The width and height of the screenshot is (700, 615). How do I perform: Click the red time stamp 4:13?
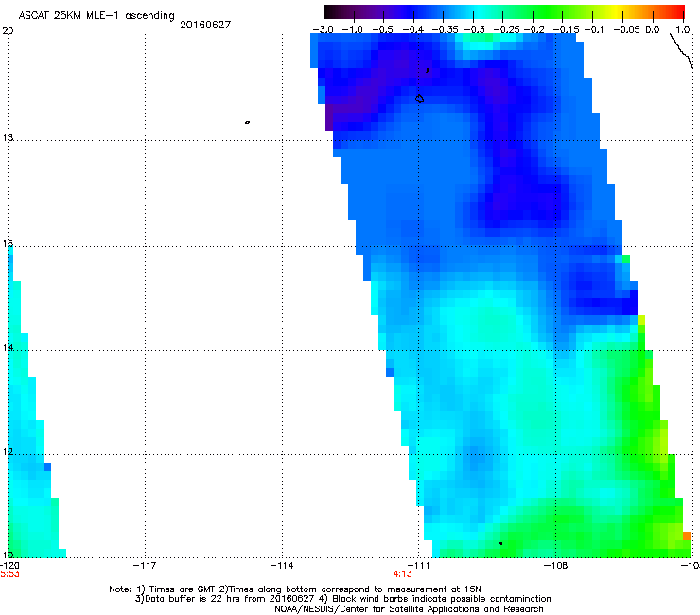click(x=403, y=574)
